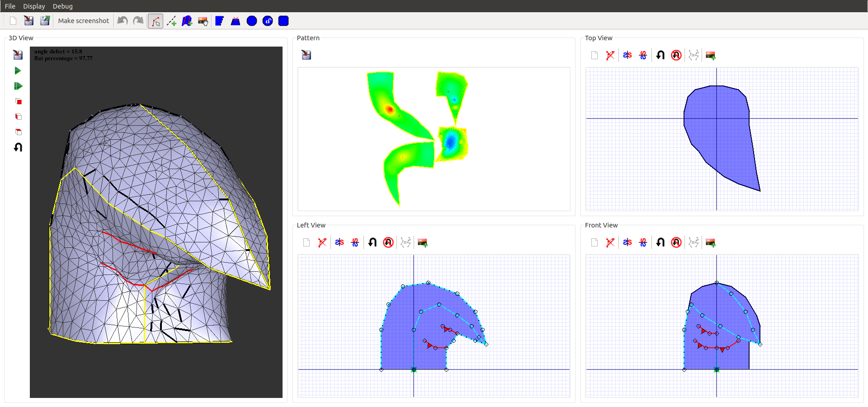Toggle the select curve points tool

point(156,21)
